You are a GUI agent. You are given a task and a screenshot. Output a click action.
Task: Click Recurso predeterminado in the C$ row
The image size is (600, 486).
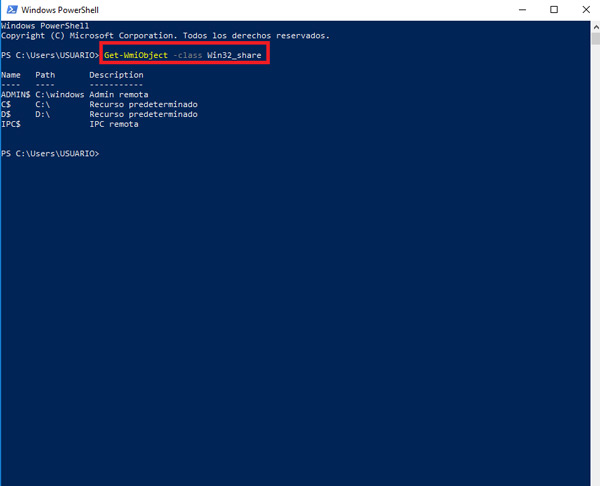[x=143, y=104]
